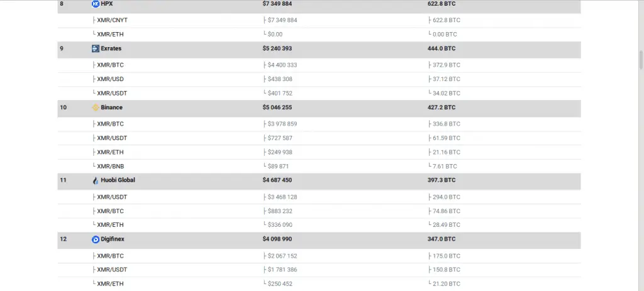Click the HPX exchange logo icon
The image size is (644, 291).
pos(96,4)
